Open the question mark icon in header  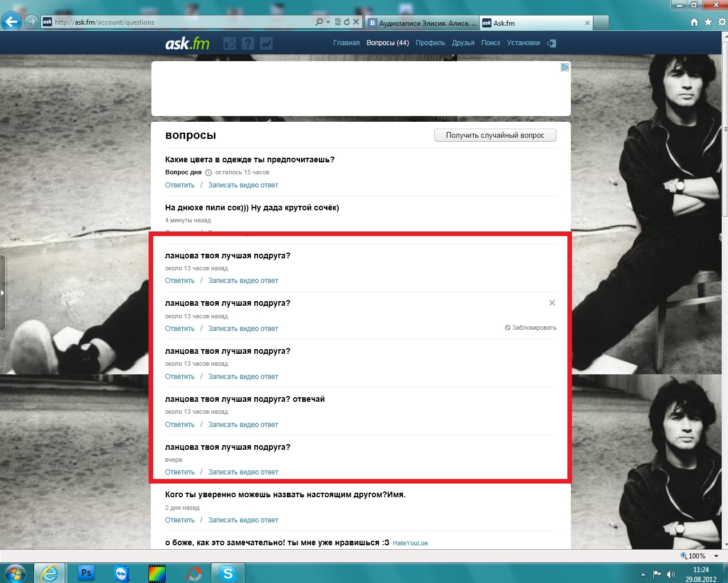click(248, 43)
